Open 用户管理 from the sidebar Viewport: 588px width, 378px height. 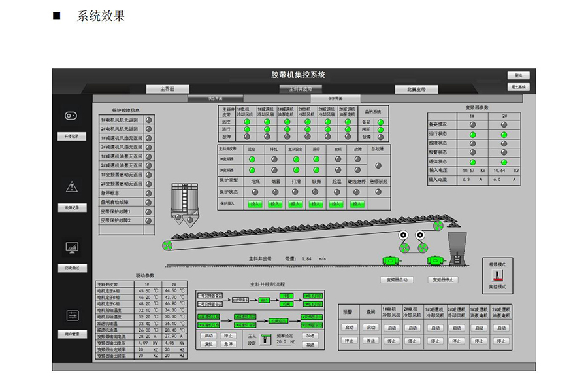[73, 334]
